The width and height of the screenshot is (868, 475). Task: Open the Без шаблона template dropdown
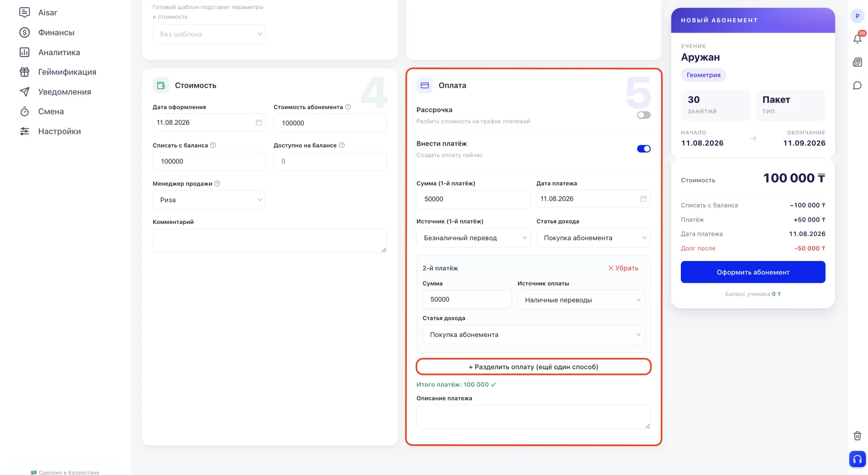click(x=209, y=34)
